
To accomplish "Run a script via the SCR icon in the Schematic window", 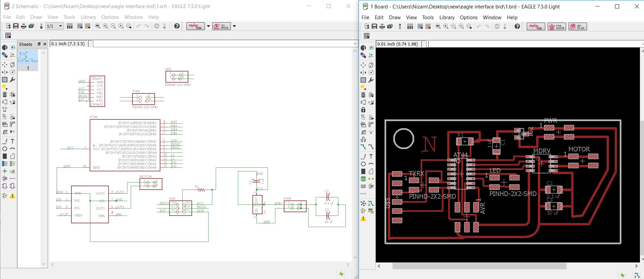I will 80,26.
